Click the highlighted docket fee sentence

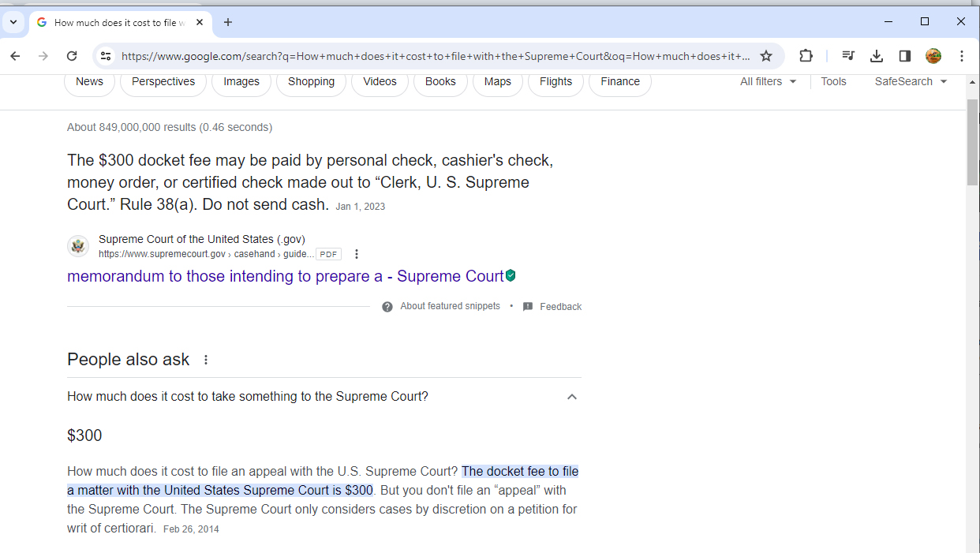click(x=323, y=481)
